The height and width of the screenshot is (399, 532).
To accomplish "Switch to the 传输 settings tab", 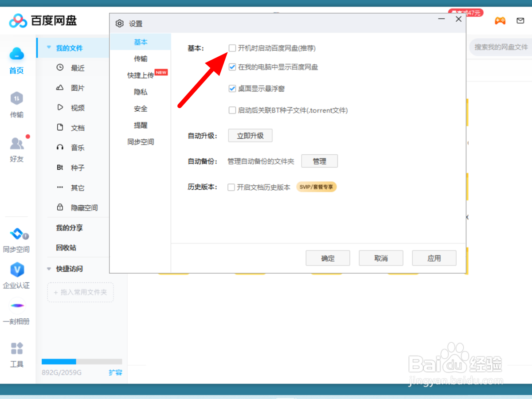I will coord(141,59).
